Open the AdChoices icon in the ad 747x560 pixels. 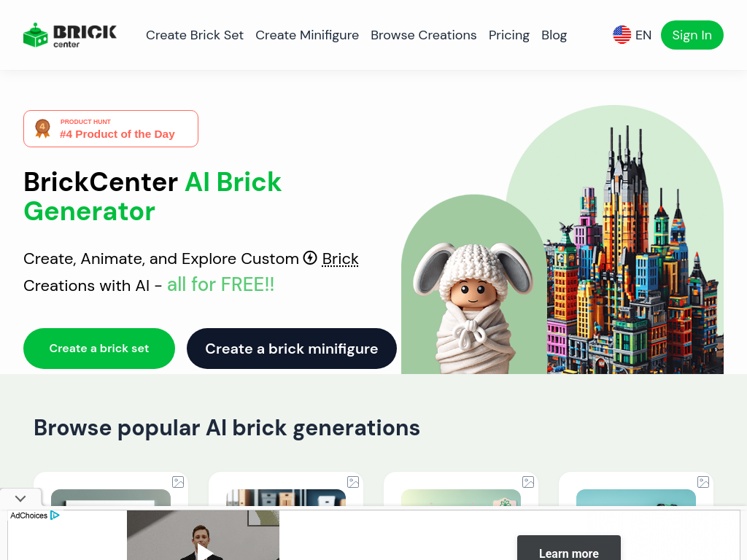[55, 516]
